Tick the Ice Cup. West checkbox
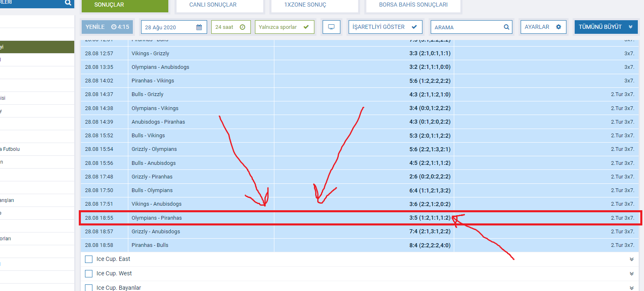 [x=88, y=274]
